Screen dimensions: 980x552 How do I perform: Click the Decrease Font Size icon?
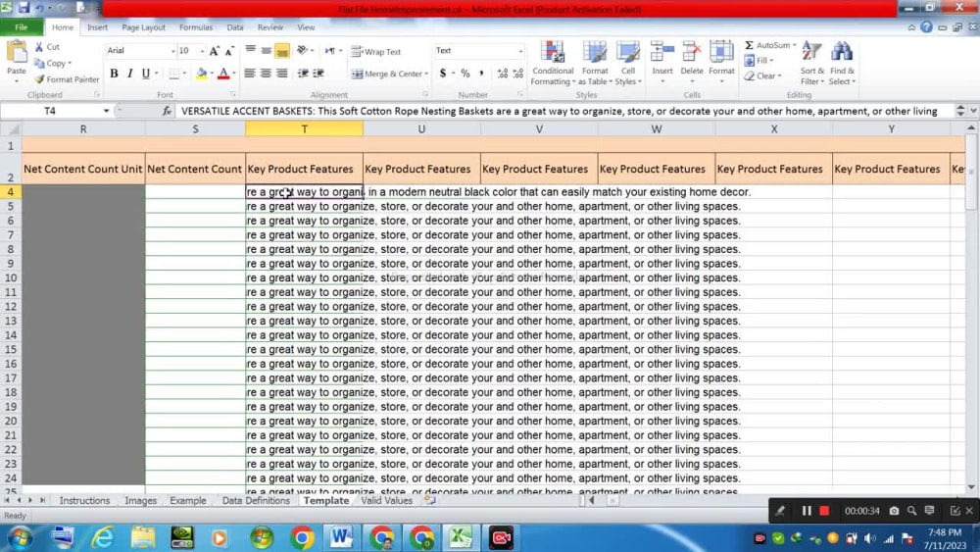coord(229,51)
